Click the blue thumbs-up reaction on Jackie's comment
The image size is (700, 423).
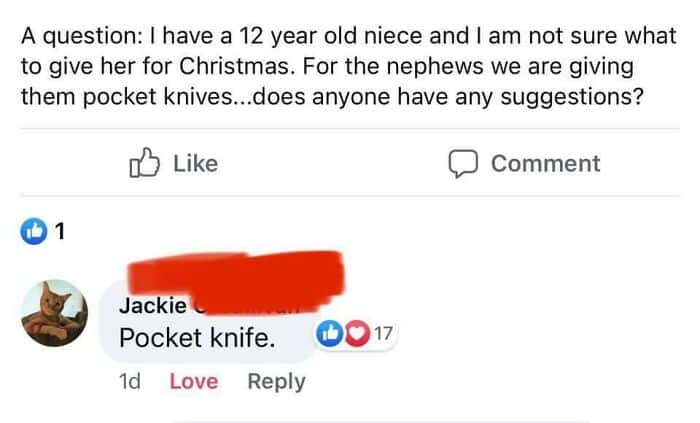point(329,333)
